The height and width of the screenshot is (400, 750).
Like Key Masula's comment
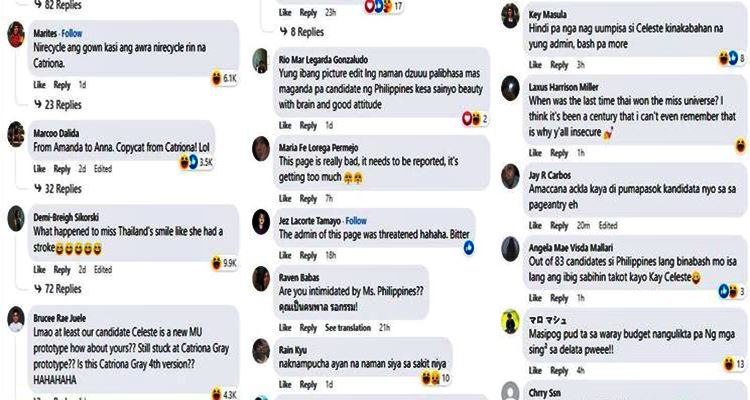click(535, 65)
